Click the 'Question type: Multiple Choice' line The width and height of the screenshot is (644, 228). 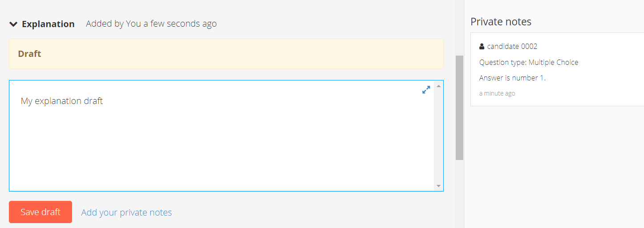point(529,62)
